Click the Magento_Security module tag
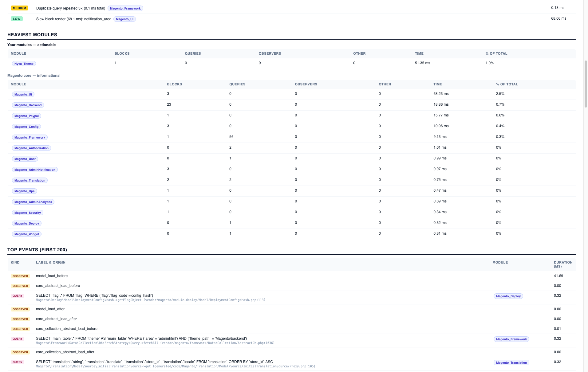Screen dimensions: 588x372 28,213
